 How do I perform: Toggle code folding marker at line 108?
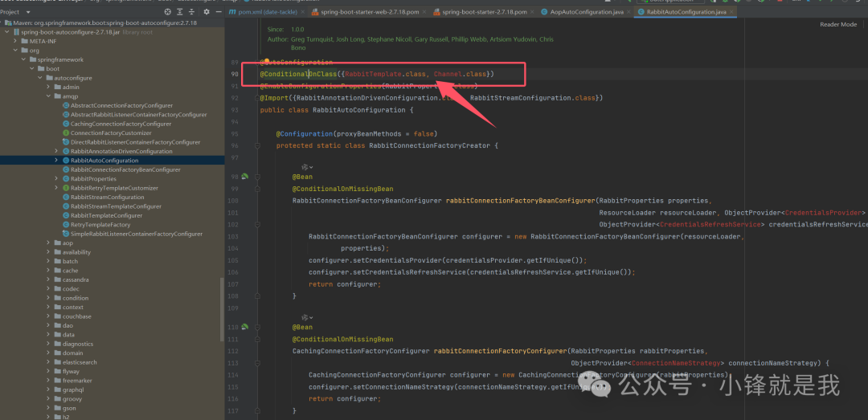tap(257, 296)
